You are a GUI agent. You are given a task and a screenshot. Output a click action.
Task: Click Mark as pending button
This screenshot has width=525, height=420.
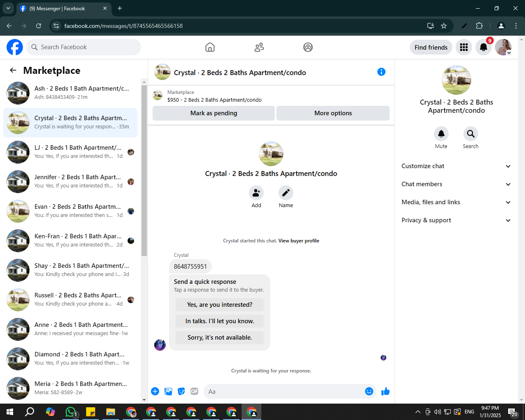(x=214, y=113)
